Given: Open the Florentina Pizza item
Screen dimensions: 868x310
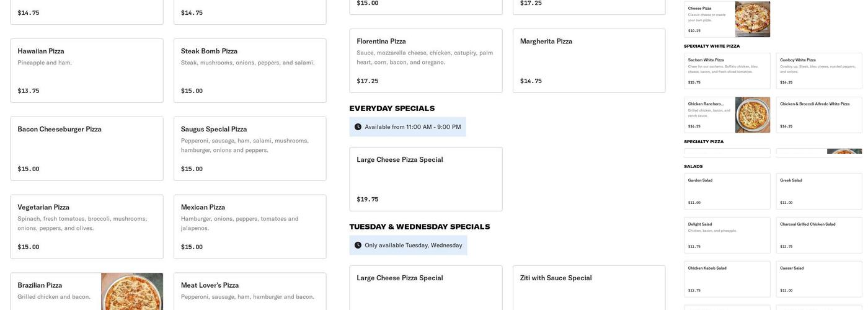Looking at the screenshot, I should click(x=426, y=61).
